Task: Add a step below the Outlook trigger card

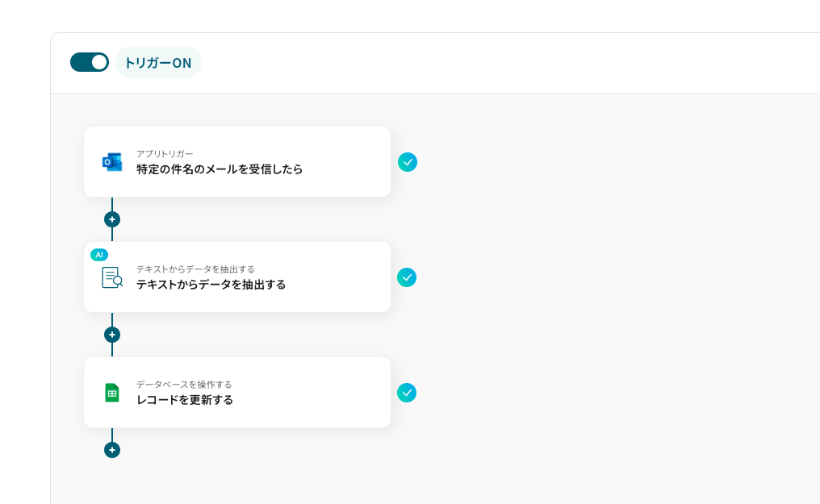Action: [112, 219]
